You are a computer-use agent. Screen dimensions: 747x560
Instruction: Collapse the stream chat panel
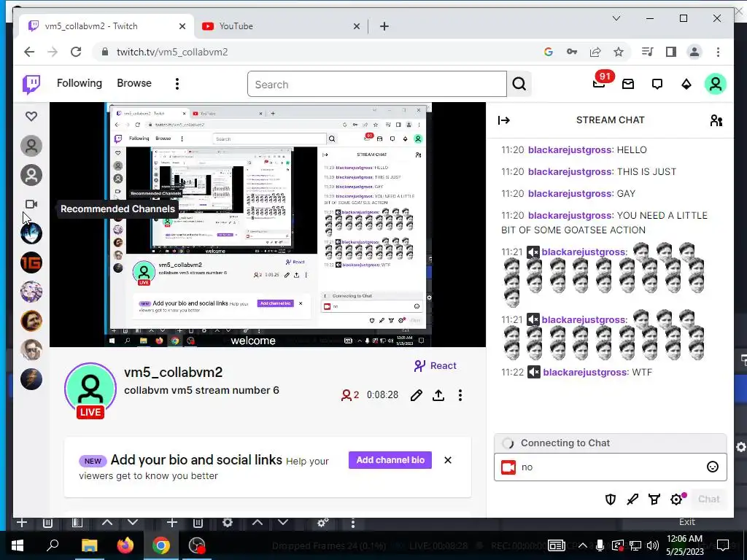504,120
